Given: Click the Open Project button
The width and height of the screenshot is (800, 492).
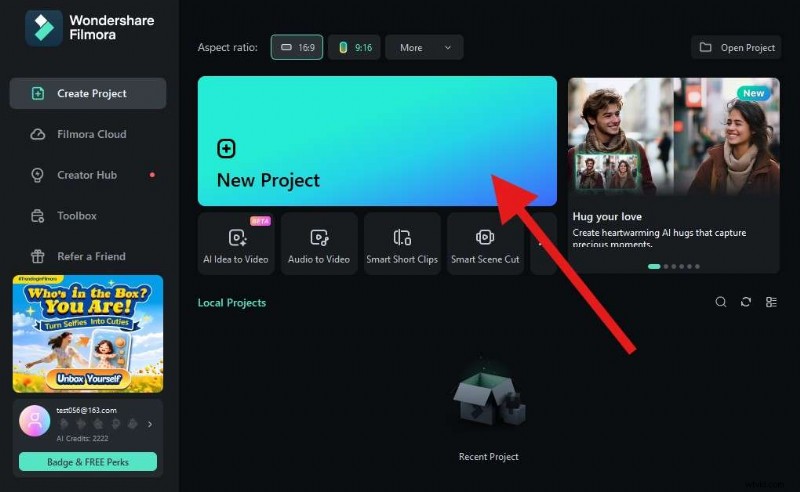Looking at the screenshot, I should tap(736, 47).
